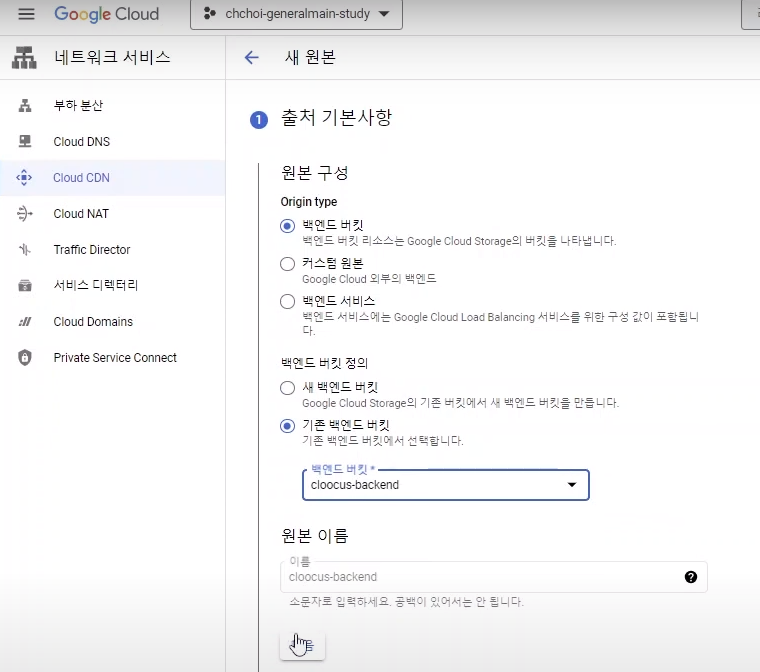Click the 출처 기본사항 step heading

(336, 118)
